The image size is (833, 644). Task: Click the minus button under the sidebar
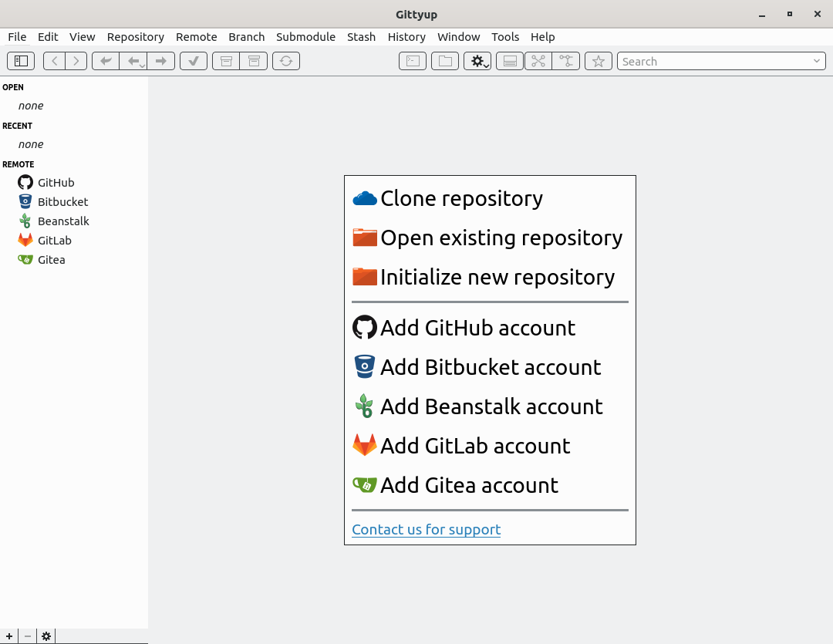pyautogui.click(x=28, y=636)
